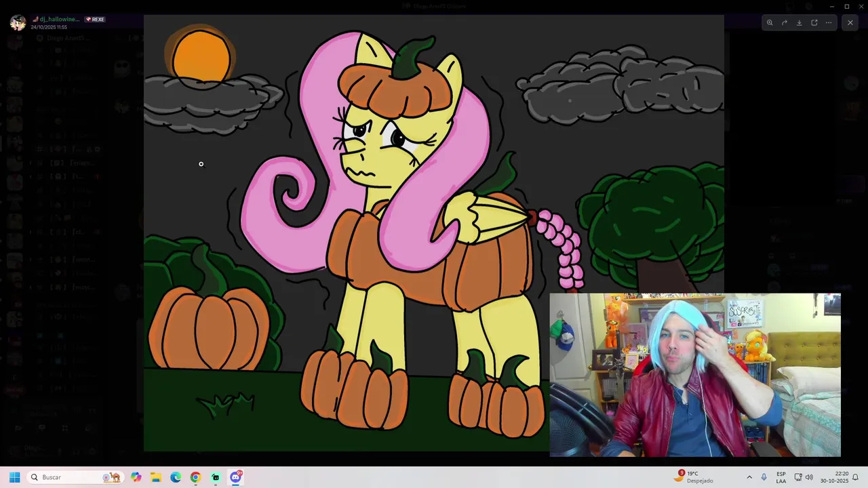
Task: Open File Explorer from the taskbar
Action: pos(155,477)
